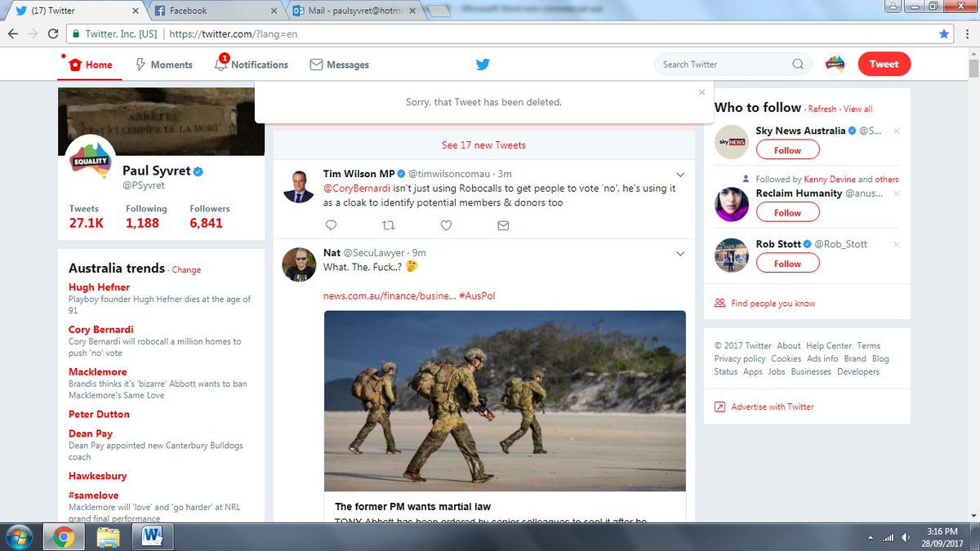Open profile menu via navbar avatar
This screenshot has height=551, width=980.
click(834, 64)
